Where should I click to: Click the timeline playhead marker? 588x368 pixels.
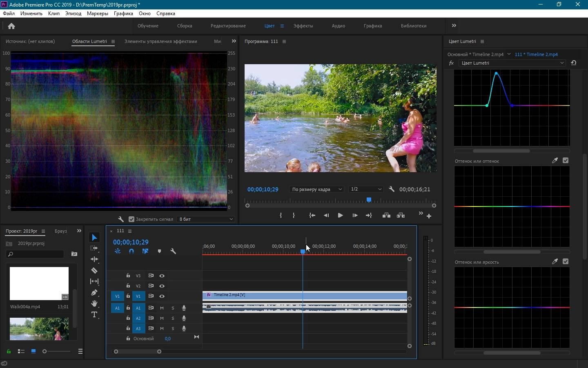tap(303, 251)
